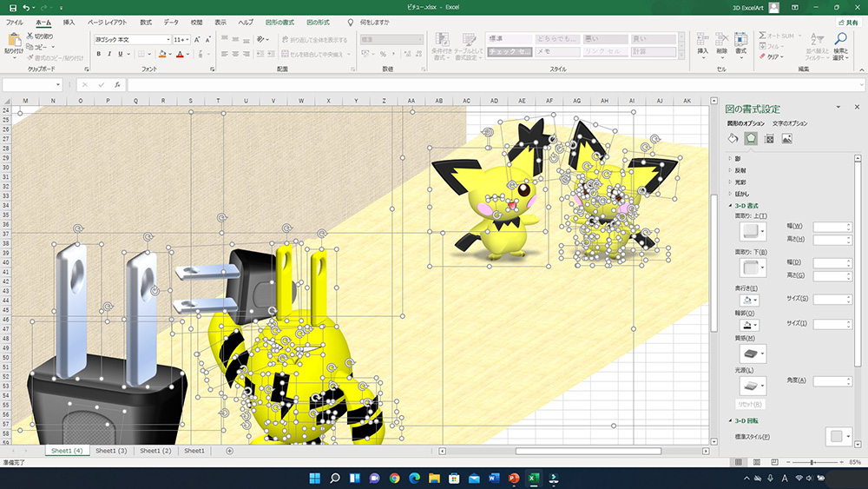Switch to the Sheet1 (3) tab
868x489 pixels.
click(x=111, y=451)
